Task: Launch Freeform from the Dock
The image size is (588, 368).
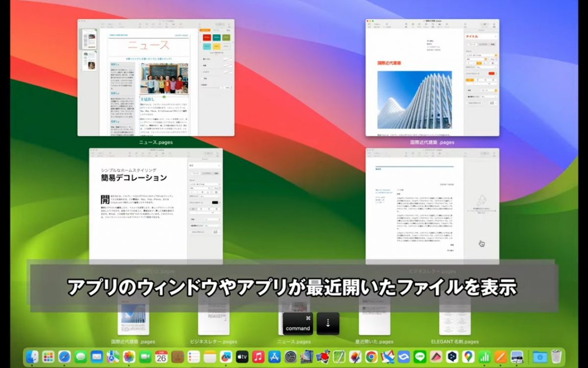Action: point(226,357)
